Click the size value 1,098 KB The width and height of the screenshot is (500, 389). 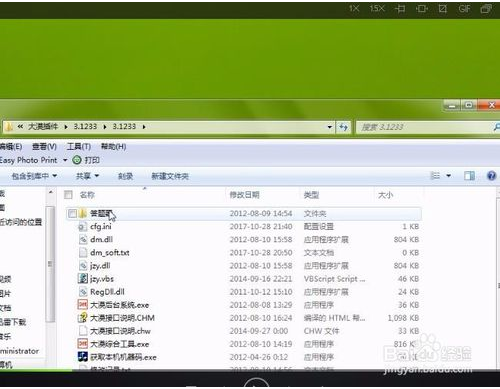pyautogui.click(x=403, y=318)
